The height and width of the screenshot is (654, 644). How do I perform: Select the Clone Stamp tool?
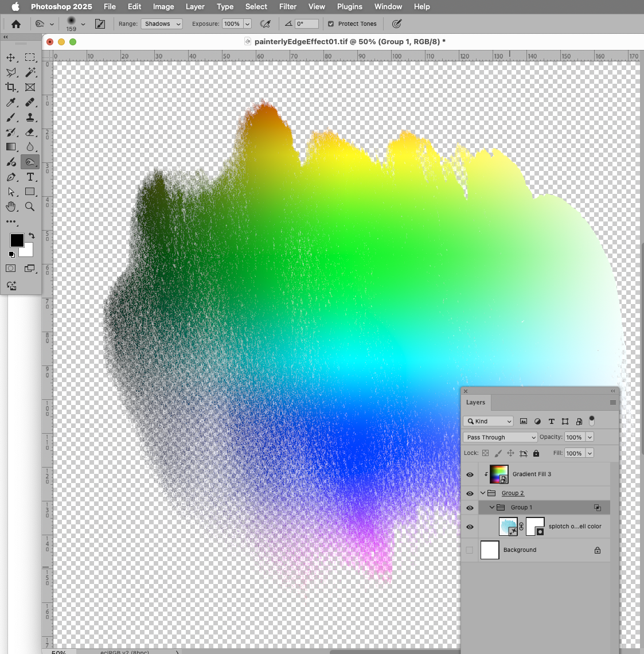(x=31, y=118)
